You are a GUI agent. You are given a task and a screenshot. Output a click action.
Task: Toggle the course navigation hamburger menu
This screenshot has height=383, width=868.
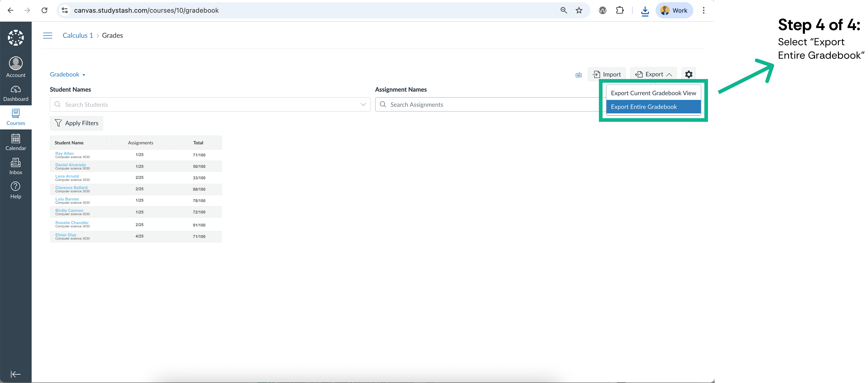point(47,35)
